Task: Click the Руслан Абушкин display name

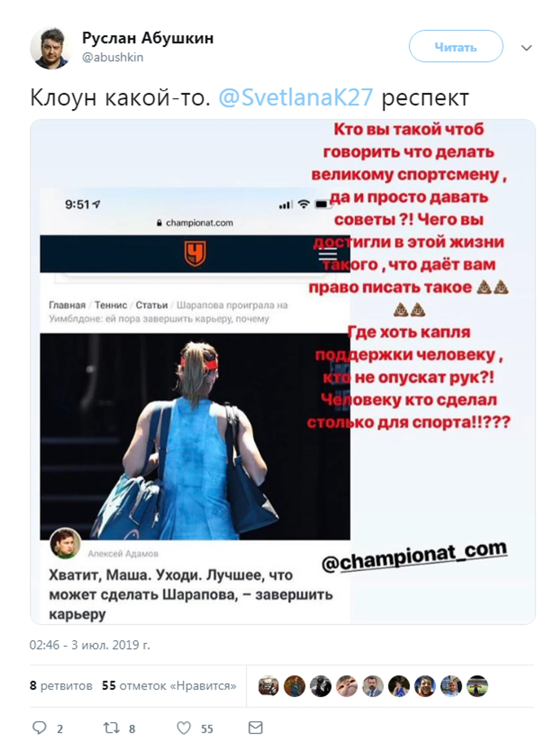Action: [148, 38]
